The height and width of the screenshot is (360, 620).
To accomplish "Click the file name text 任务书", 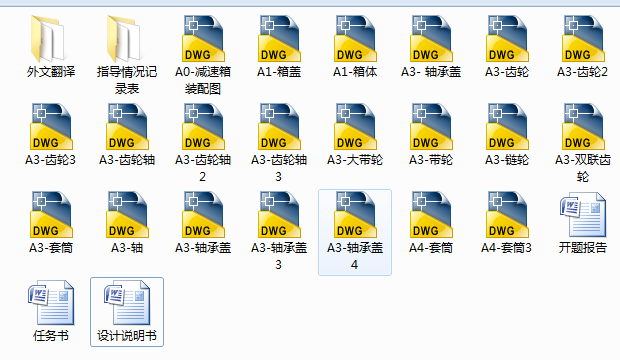I will coord(51,336).
